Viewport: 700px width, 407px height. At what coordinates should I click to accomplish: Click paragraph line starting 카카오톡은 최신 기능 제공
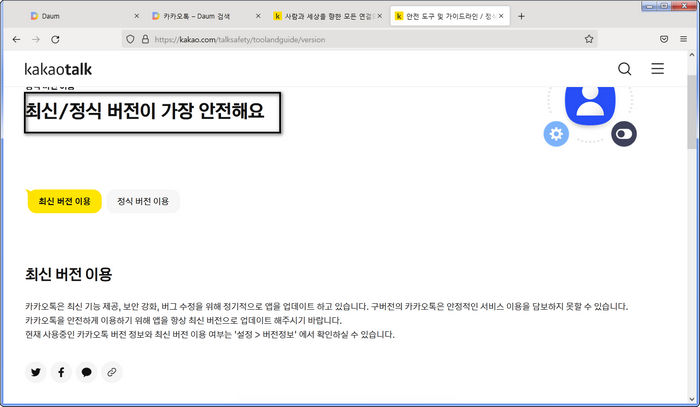click(326, 307)
